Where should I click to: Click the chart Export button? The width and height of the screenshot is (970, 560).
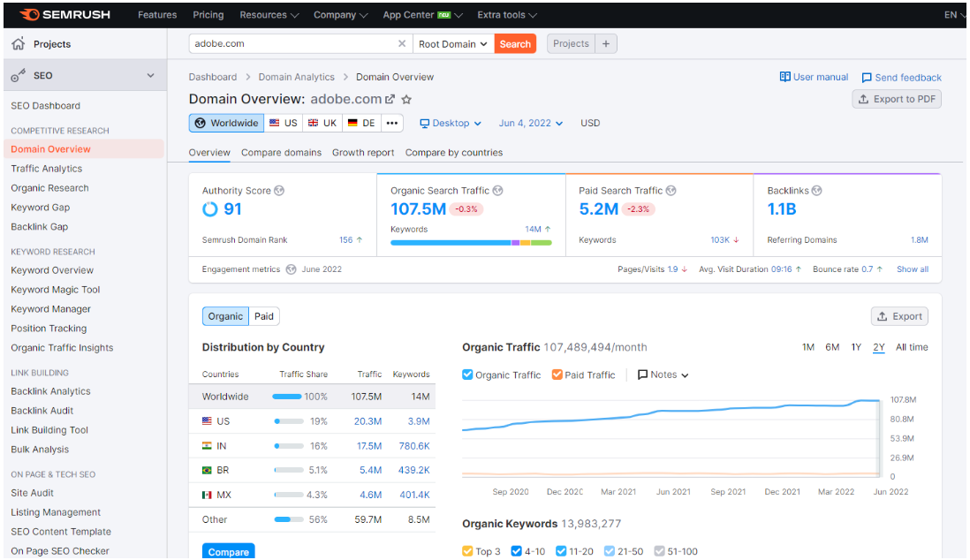tap(899, 316)
